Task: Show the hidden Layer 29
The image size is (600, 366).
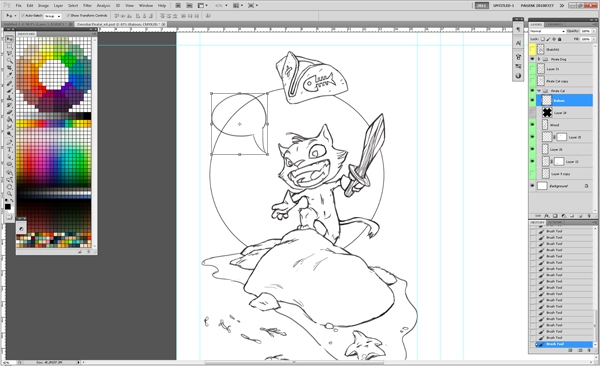Action: (x=532, y=113)
